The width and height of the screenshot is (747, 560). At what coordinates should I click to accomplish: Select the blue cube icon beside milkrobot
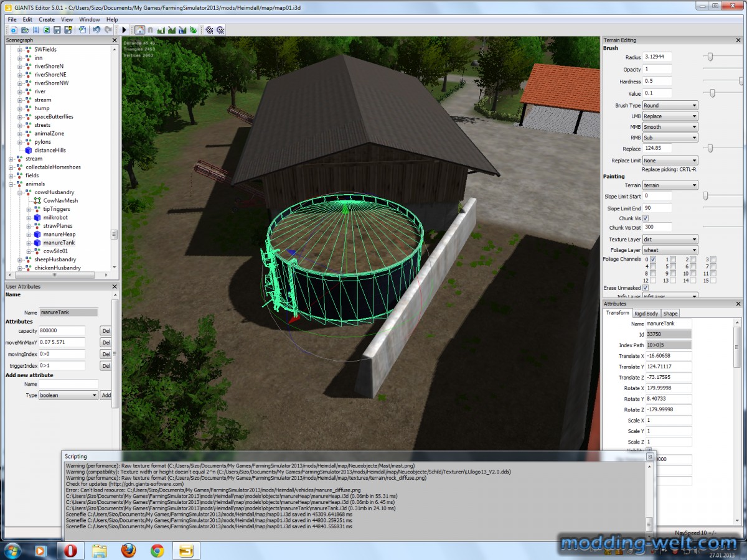[37, 217]
